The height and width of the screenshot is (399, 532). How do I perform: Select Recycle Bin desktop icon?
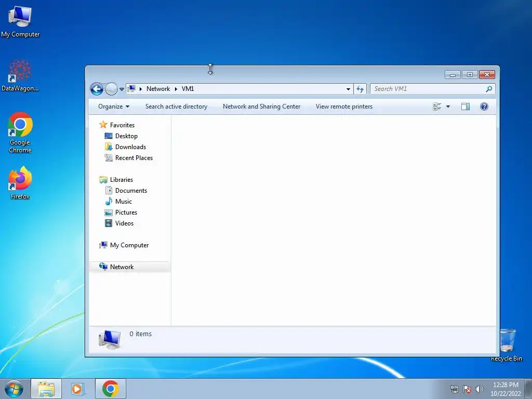507,345
